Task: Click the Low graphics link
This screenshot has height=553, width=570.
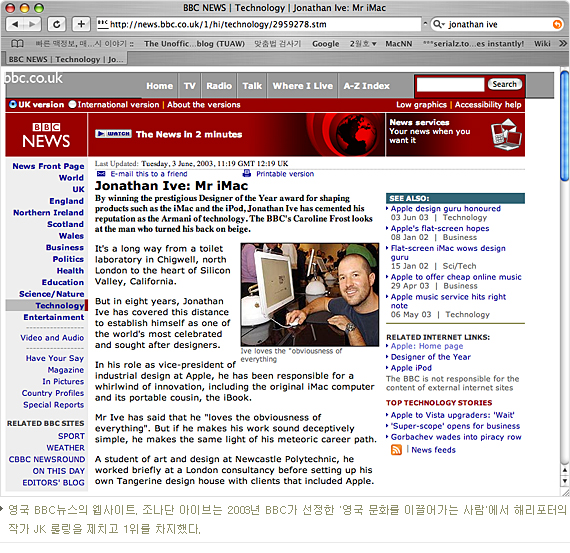Action: pos(421,105)
